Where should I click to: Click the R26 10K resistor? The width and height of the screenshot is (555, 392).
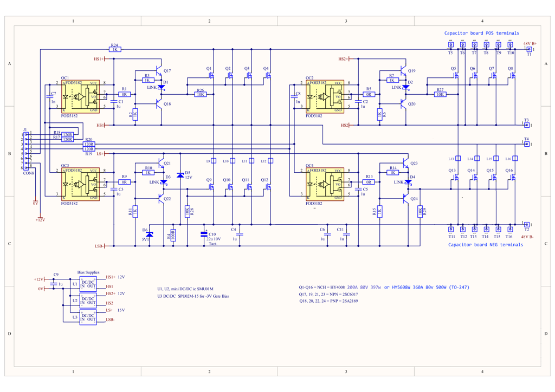point(201,94)
